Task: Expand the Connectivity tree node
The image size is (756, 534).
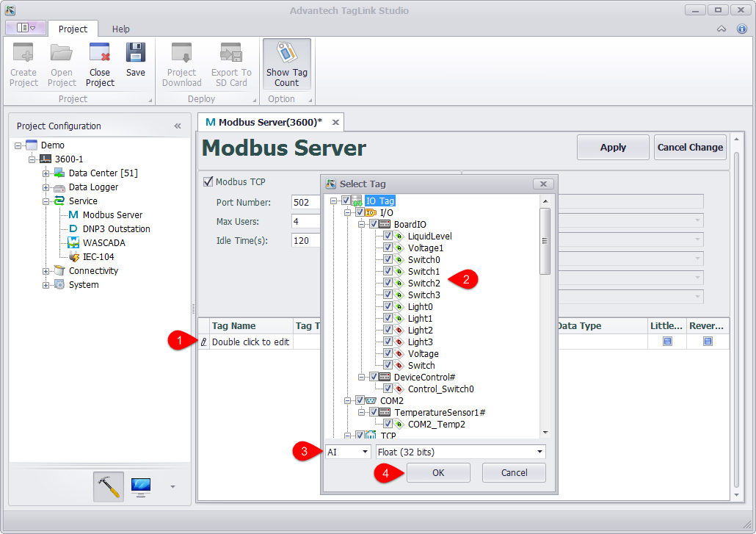Action: click(46, 271)
